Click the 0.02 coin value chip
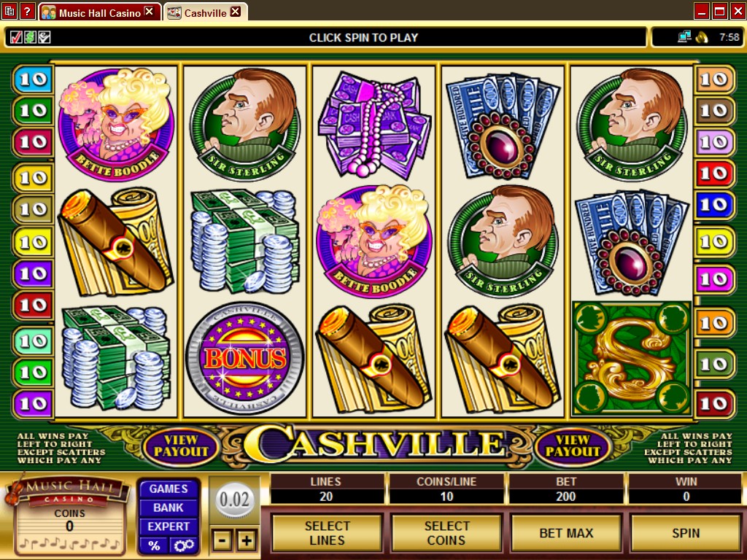 pos(234,500)
